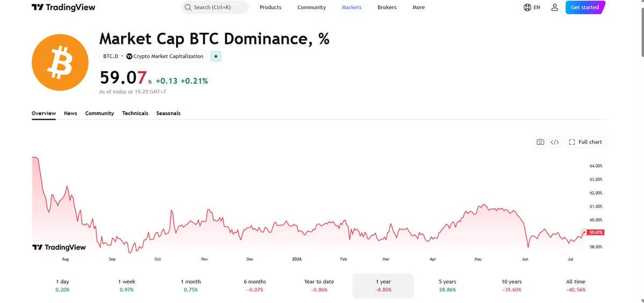Click the green market status dot
This screenshot has width=644, height=303.
pyautogui.click(x=215, y=56)
